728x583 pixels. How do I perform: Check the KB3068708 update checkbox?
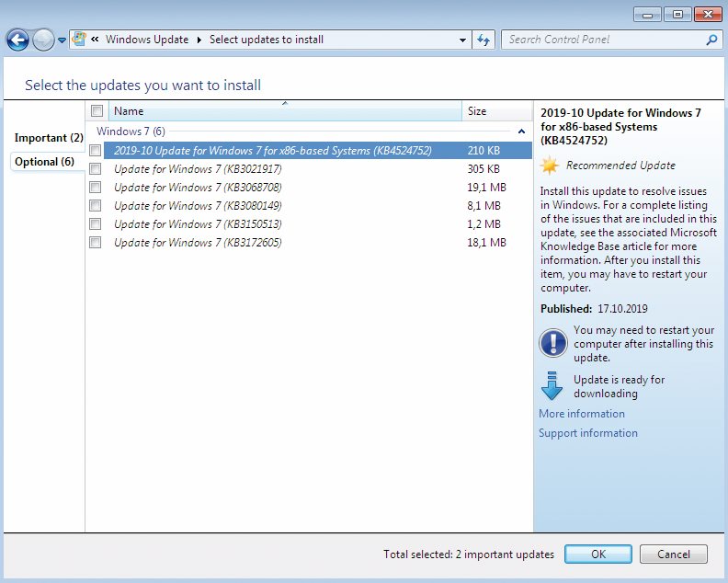[x=96, y=188]
